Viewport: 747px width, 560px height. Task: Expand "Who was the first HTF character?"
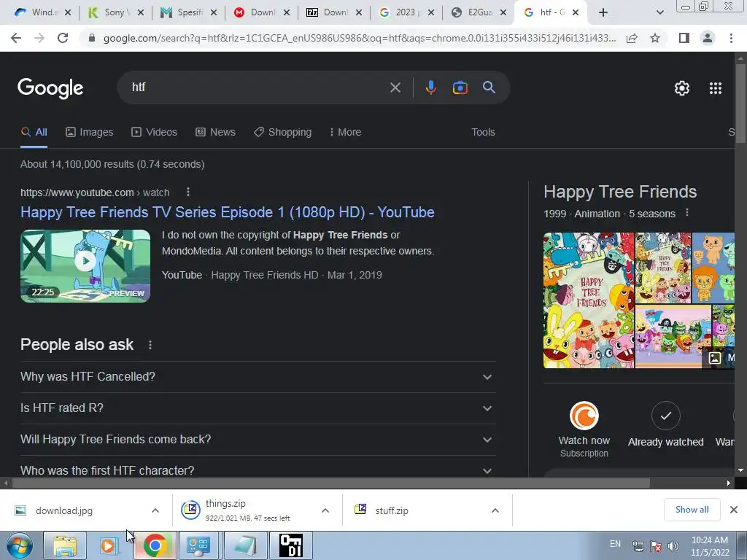[258, 470]
